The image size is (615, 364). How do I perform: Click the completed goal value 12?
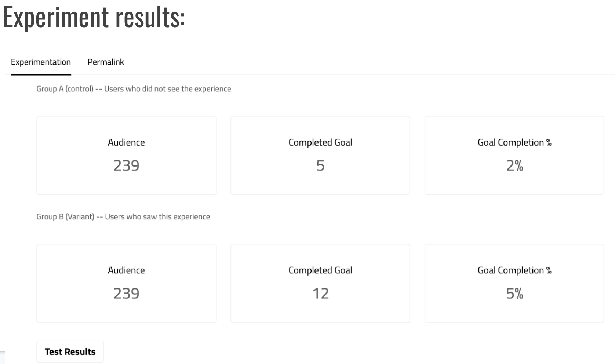(320, 294)
